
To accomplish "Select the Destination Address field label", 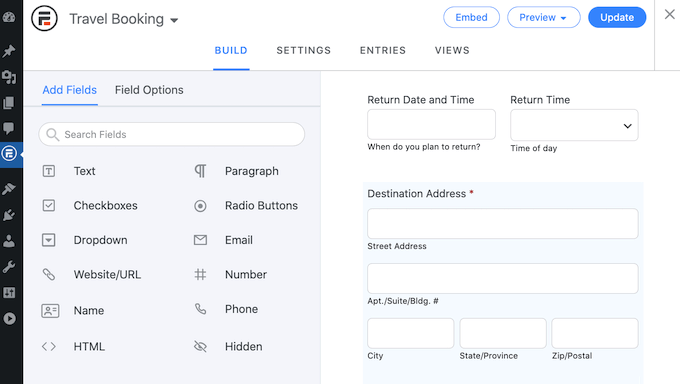I will tap(417, 194).
